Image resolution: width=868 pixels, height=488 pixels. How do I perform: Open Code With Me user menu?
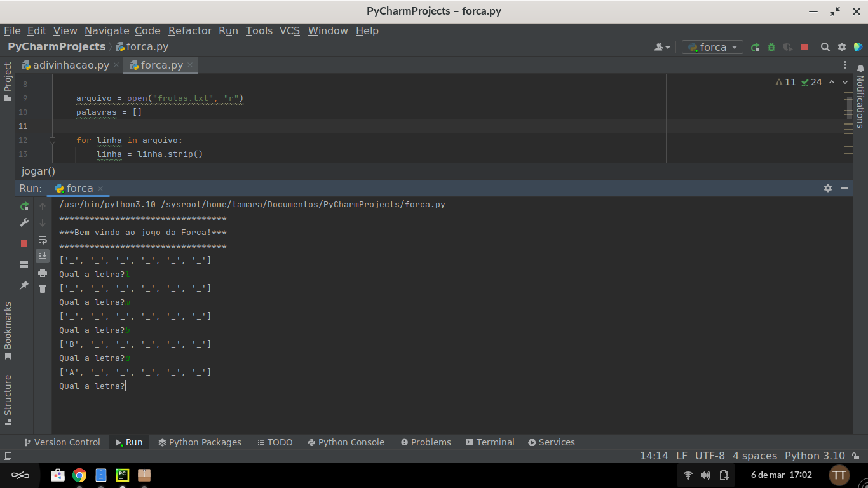click(x=662, y=47)
